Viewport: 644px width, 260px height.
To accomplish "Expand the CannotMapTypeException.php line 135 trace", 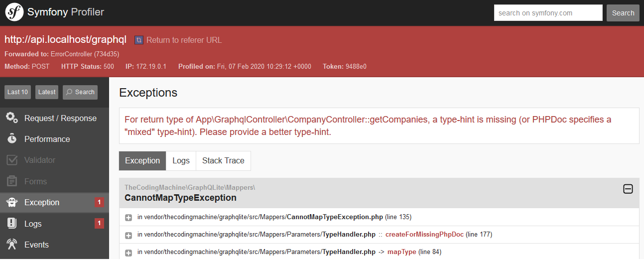I will pyautogui.click(x=129, y=218).
